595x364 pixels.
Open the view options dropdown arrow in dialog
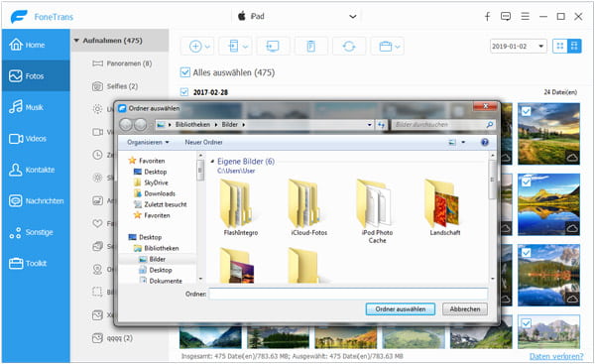(463, 143)
